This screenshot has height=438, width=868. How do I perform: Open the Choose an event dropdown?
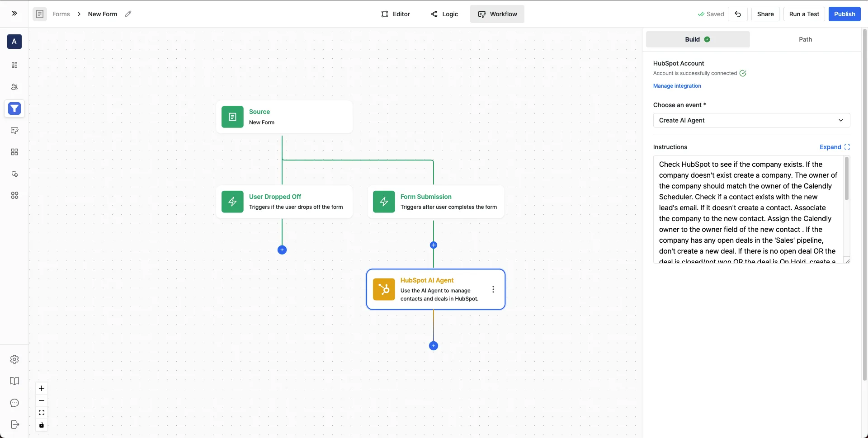[x=751, y=120]
